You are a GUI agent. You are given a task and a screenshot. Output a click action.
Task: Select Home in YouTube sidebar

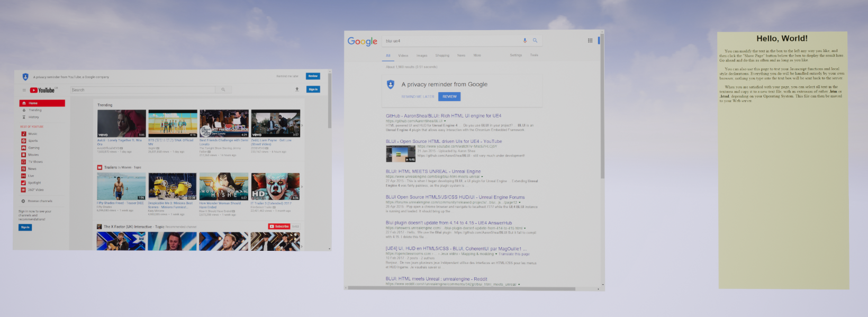click(42, 103)
